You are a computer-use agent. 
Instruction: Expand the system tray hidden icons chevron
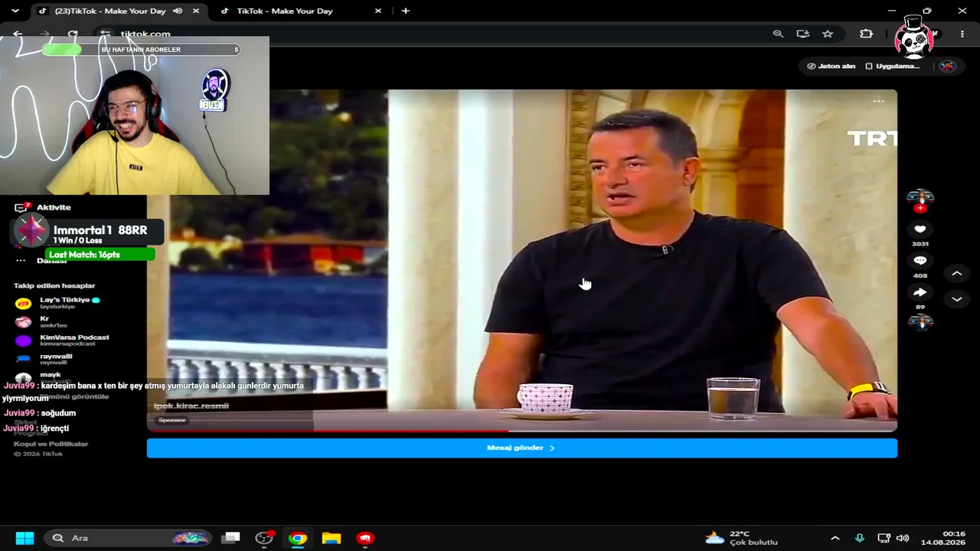click(x=835, y=538)
